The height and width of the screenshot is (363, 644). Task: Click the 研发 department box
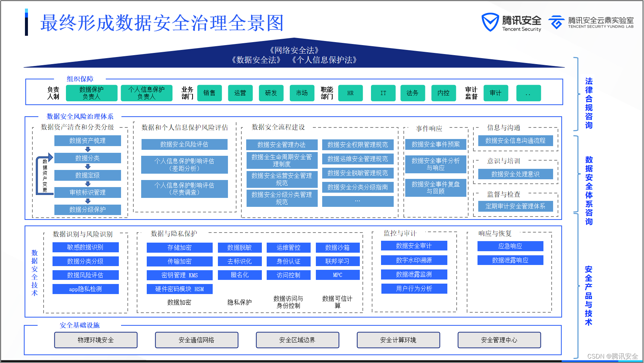pyautogui.click(x=271, y=93)
